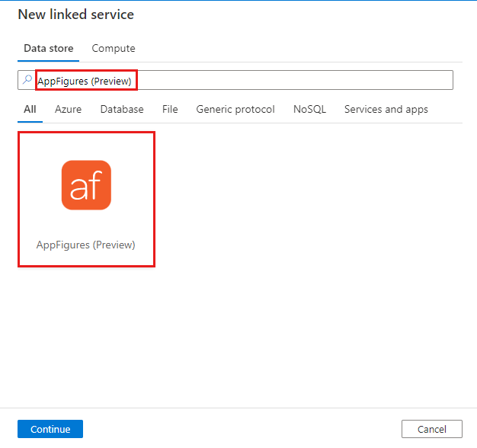The image size is (477, 448).
Task: Filter connectors by Database
Action: coord(122,109)
